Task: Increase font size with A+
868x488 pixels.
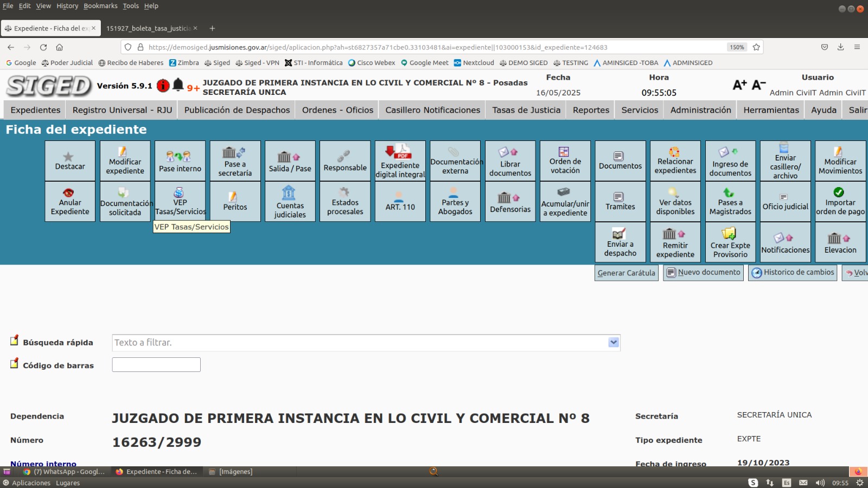Action: (x=740, y=85)
